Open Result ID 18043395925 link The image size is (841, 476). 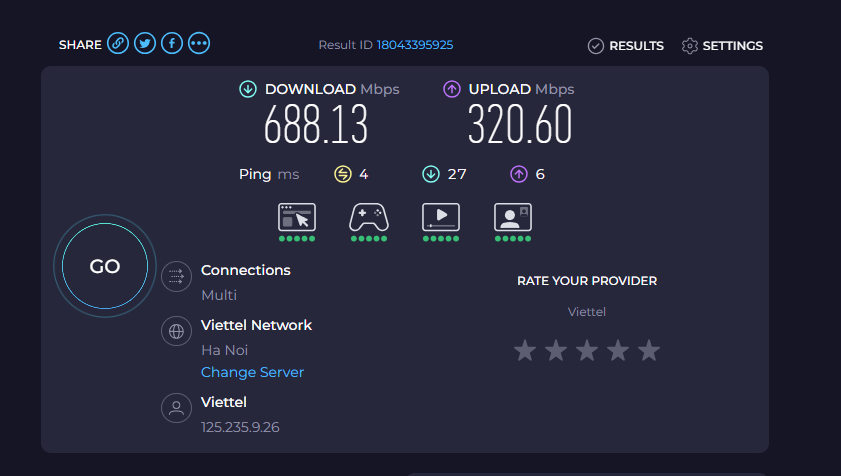click(415, 45)
